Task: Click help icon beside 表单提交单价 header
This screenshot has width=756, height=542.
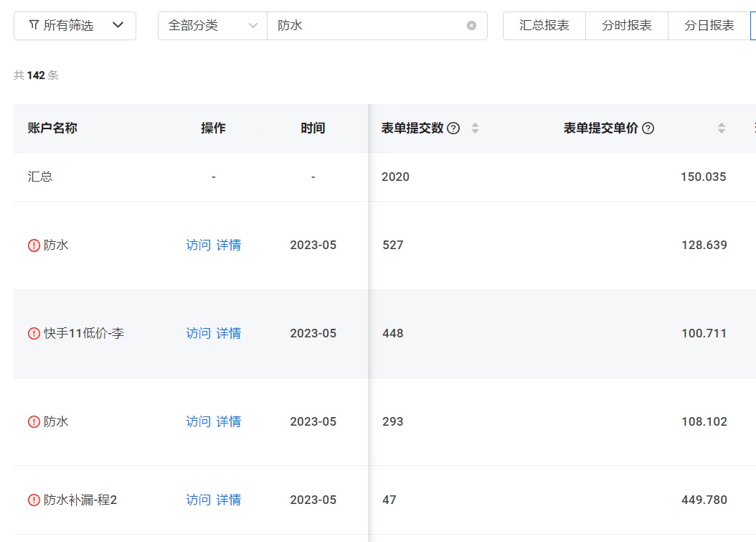Action: [648, 129]
